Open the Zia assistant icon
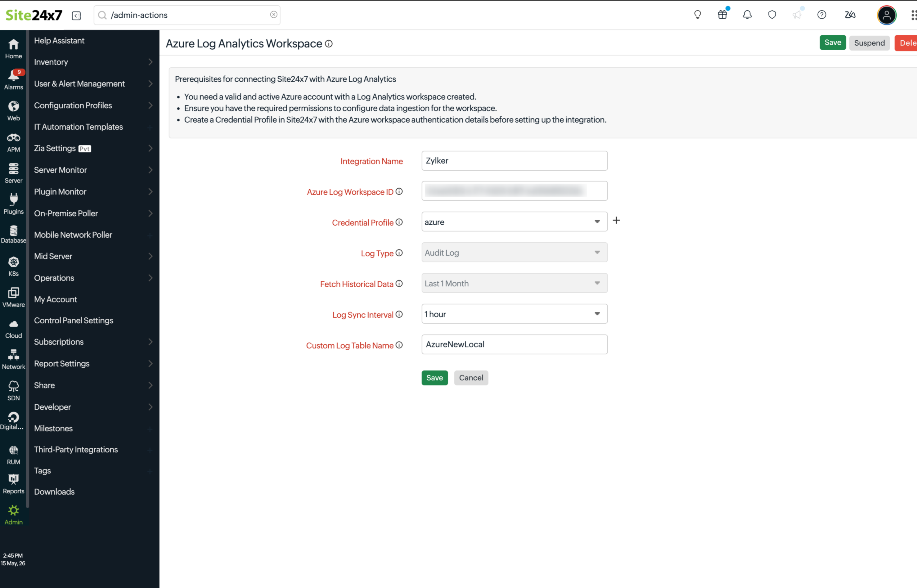This screenshot has height=588, width=917. click(x=850, y=15)
